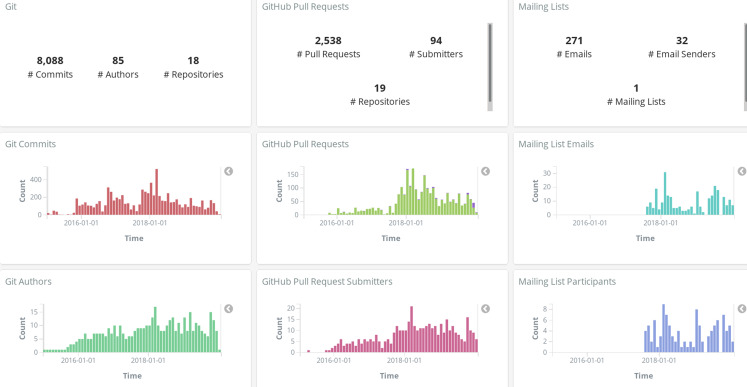The image size is (747, 387).
Task: Click the '# Pull Requests' label
Action: point(328,54)
